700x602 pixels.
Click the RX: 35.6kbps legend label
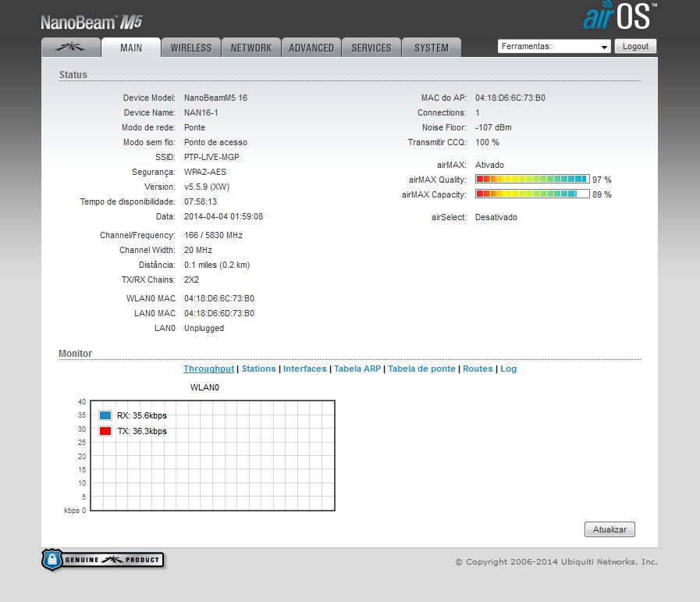click(x=142, y=415)
